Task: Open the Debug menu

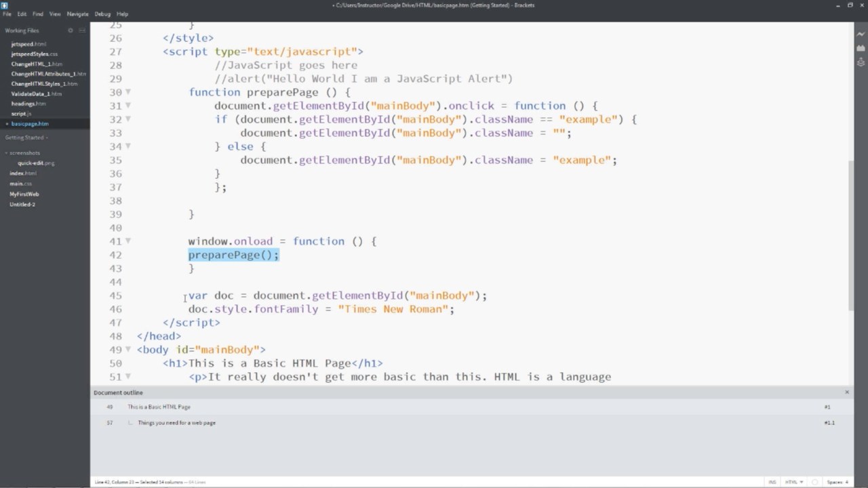Action: (102, 14)
